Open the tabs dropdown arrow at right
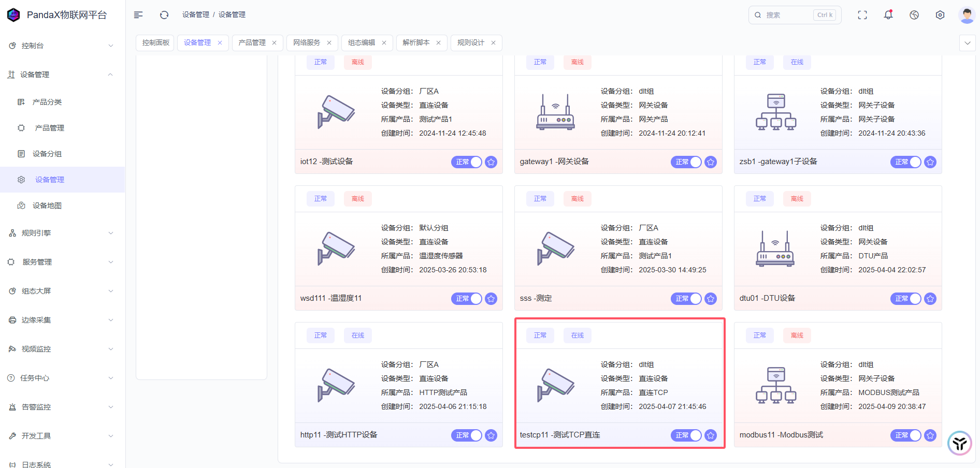 968,43
